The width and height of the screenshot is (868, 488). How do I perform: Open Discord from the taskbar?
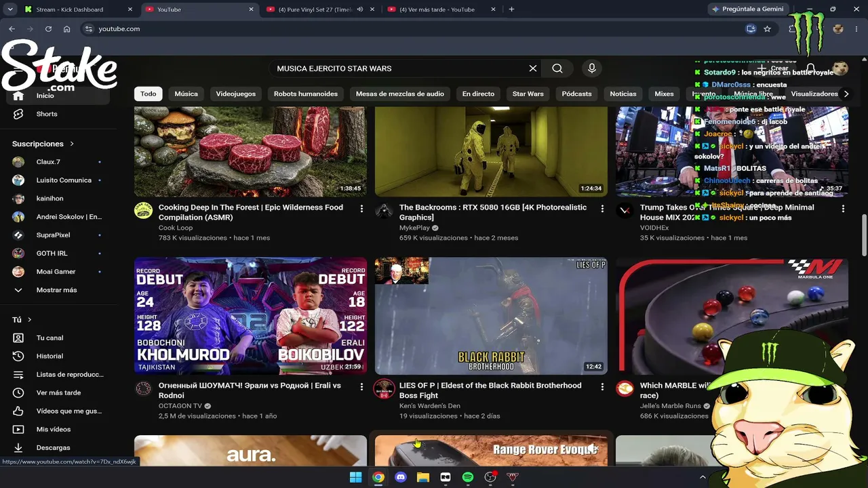click(x=401, y=477)
